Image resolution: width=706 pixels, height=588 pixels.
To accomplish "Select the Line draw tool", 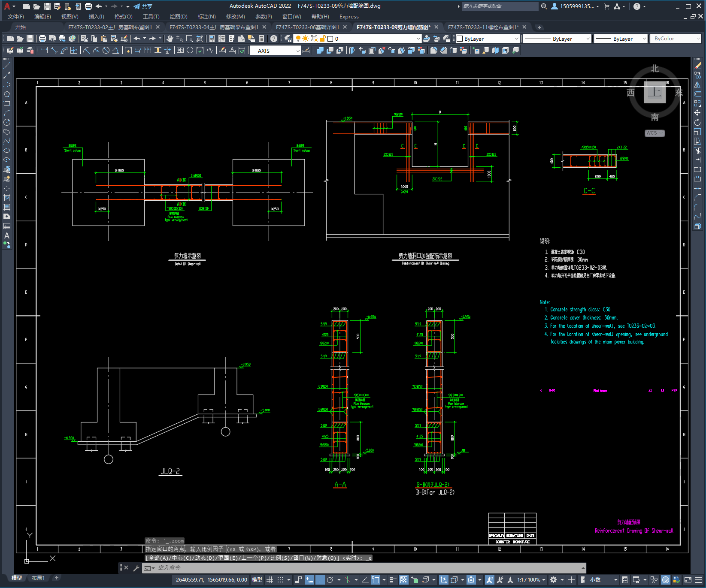I will pyautogui.click(x=7, y=66).
